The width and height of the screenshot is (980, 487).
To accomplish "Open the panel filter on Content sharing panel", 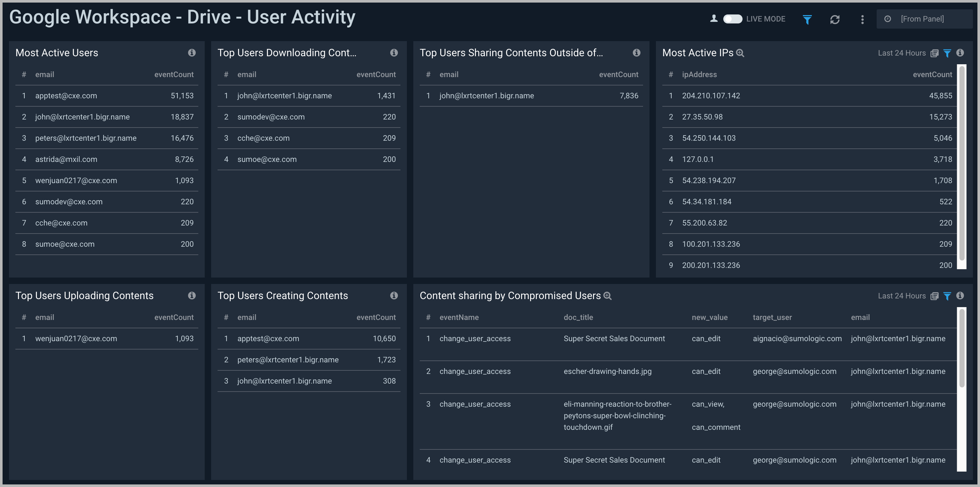I will 947,296.
